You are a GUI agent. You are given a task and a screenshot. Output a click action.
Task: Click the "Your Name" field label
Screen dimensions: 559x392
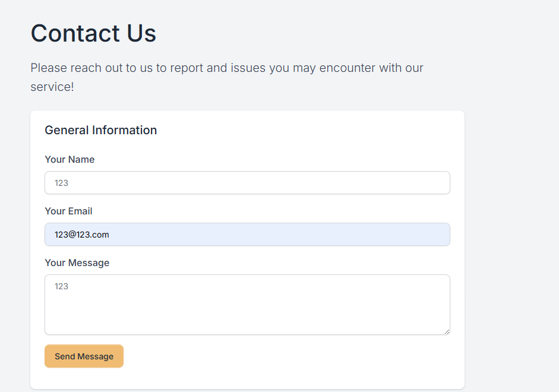pos(70,159)
